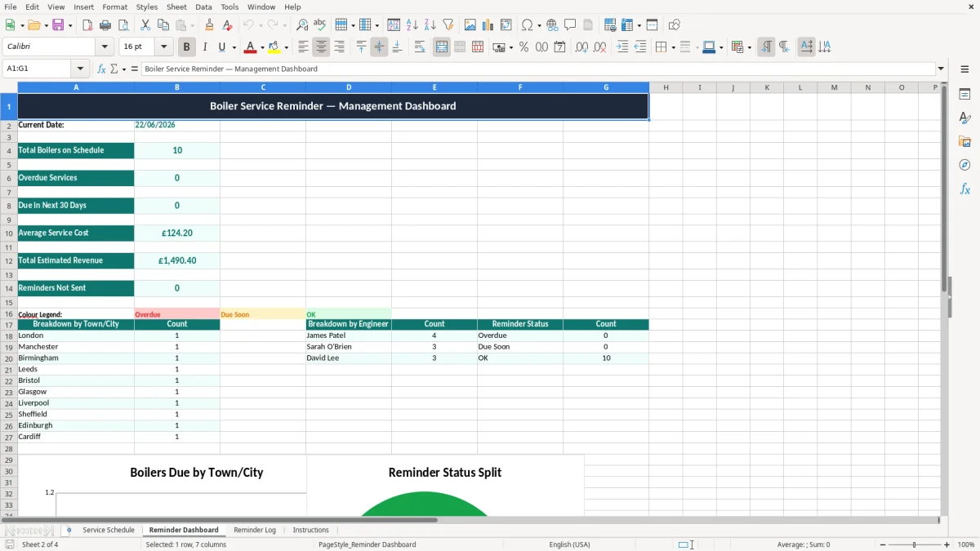
Task: Clone formatting with the paintbrush icon
Action: 209,25
